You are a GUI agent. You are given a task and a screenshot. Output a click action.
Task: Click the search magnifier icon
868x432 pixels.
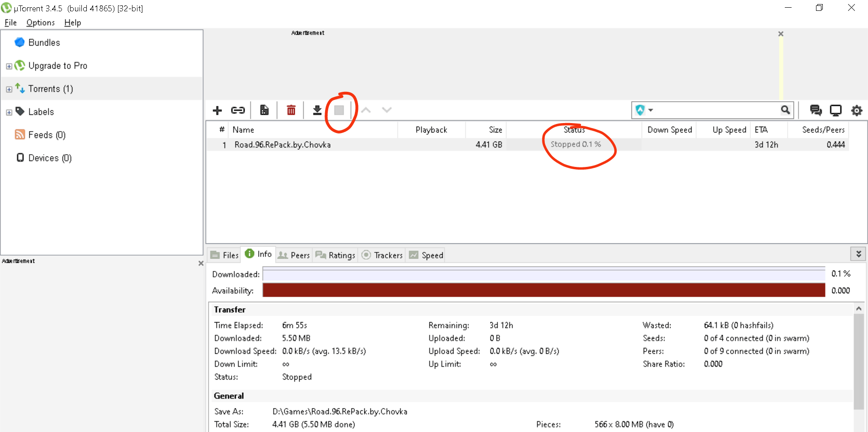tap(785, 110)
